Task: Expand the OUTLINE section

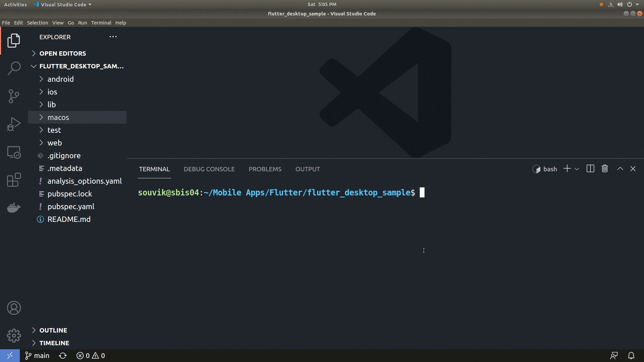Action: pos(77,330)
